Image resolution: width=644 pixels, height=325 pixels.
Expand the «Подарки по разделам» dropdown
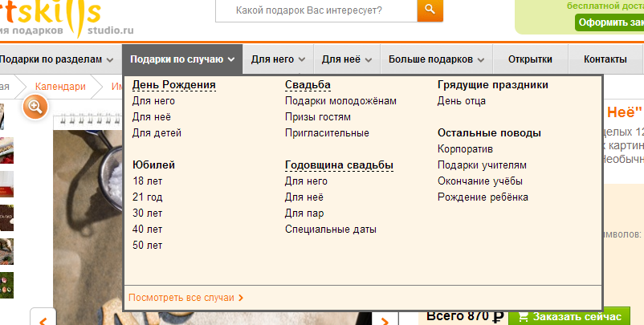pyautogui.click(x=58, y=59)
